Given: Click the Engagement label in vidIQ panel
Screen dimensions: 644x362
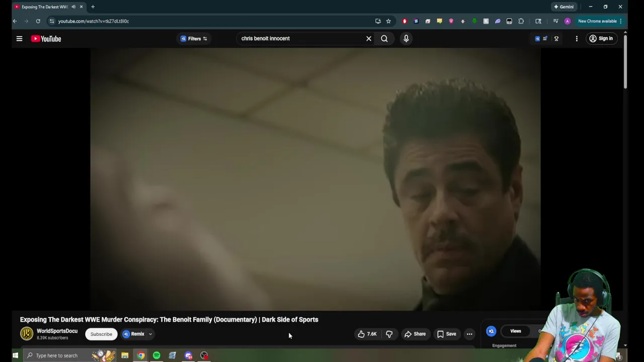Looking at the screenshot, I should click(504, 345).
